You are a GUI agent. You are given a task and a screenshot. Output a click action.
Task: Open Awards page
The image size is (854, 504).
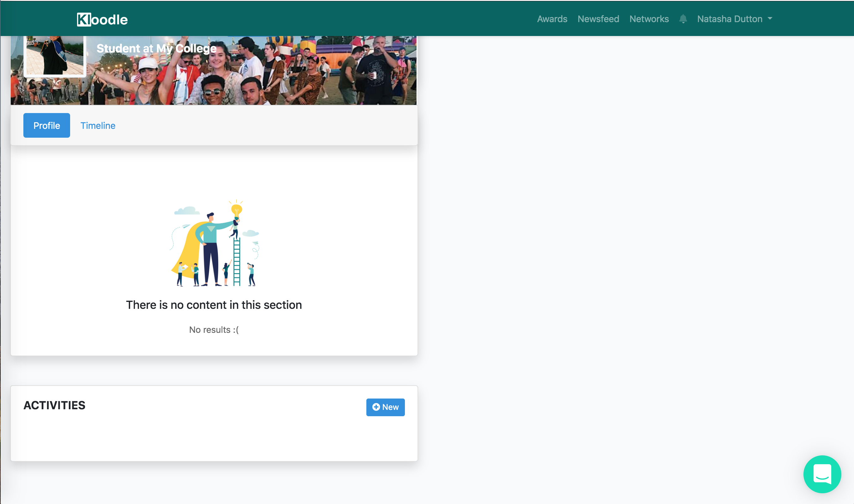552,19
